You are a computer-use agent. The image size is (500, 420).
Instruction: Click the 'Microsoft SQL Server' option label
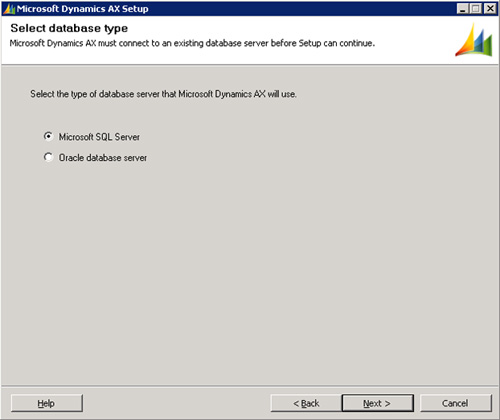(99, 137)
